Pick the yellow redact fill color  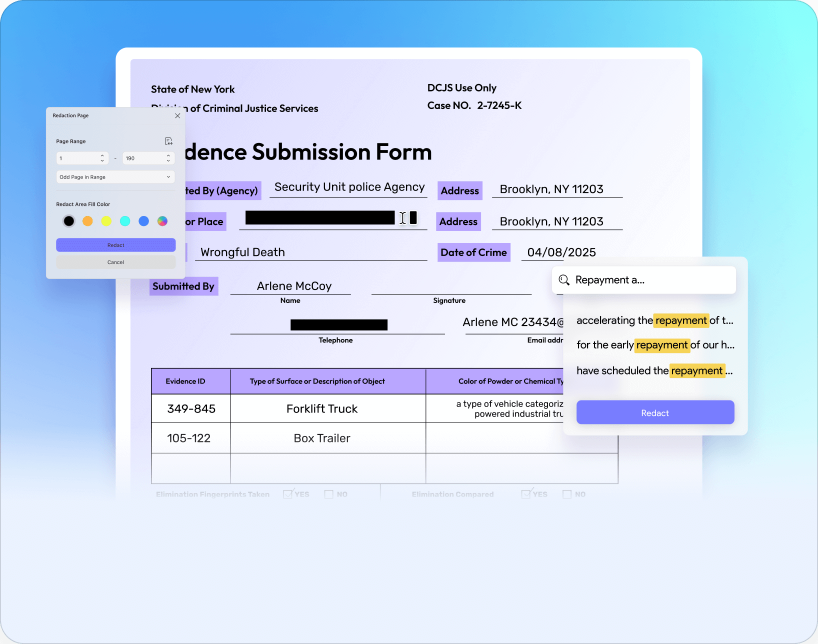coord(106,221)
